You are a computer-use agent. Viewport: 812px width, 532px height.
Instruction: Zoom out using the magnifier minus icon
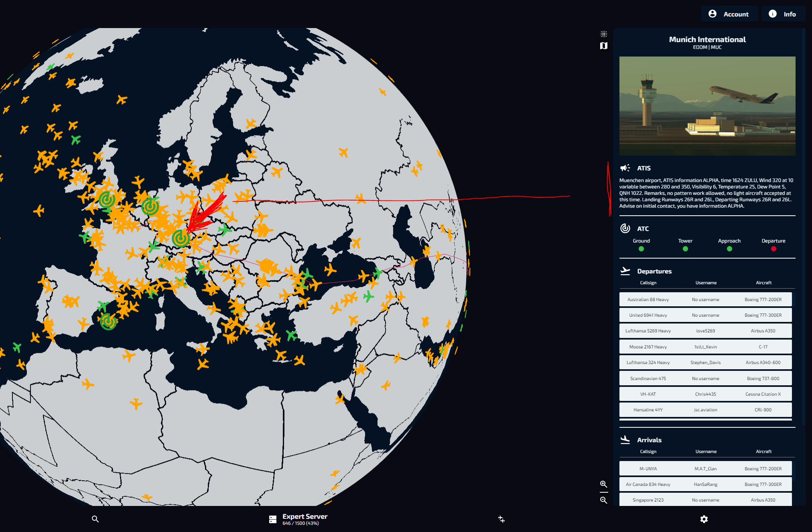tap(603, 500)
